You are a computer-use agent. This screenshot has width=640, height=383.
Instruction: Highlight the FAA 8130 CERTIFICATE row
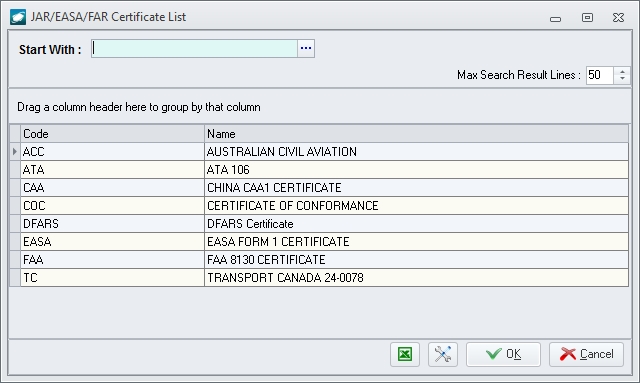tap(324, 259)
